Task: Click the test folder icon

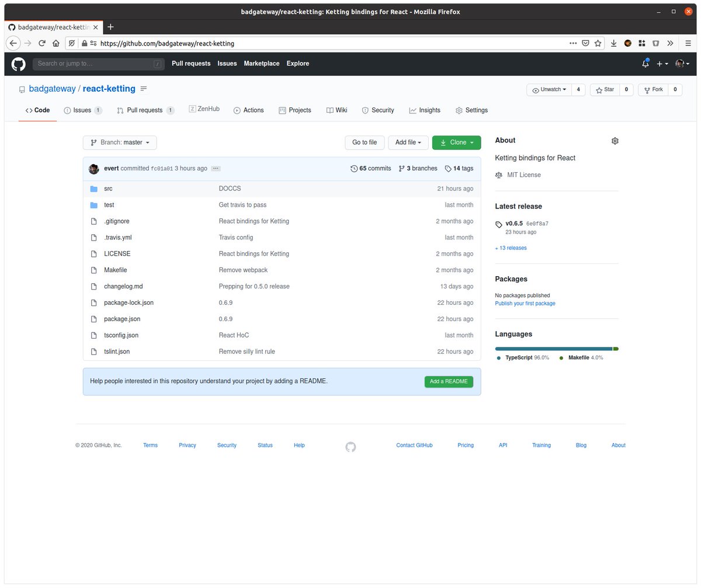Action: pyautogui.click(x=93, y=205)
